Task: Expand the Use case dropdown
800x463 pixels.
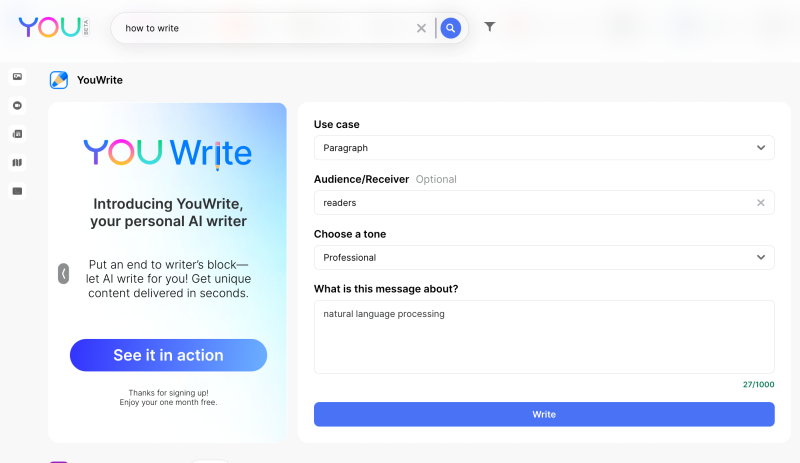Action: click(544, 148)
